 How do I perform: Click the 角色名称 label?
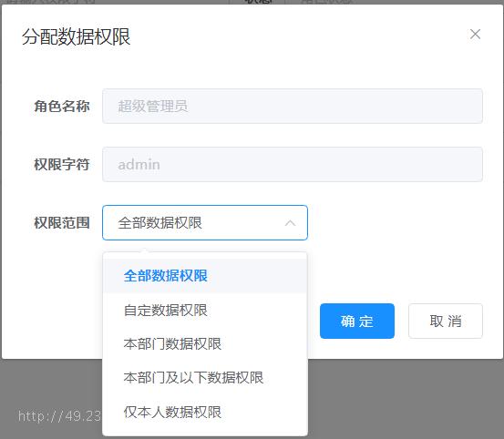point(62,106)
